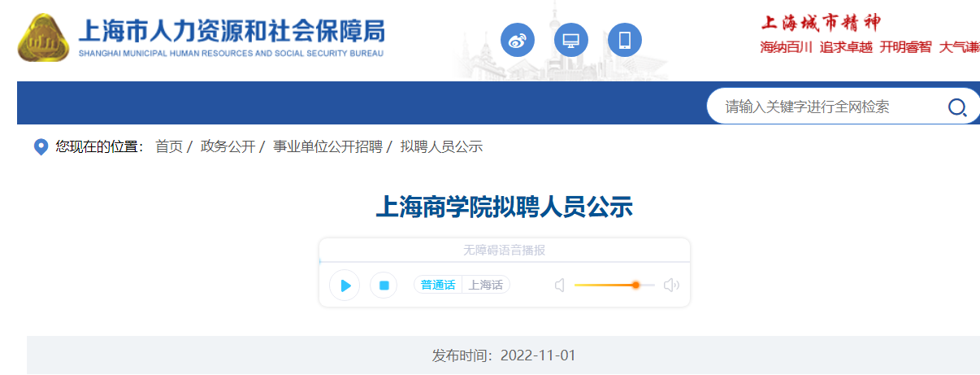Adjust the volume slider handle
The height and width of the screenshot is (375, 980).
(x=635, y=286)
